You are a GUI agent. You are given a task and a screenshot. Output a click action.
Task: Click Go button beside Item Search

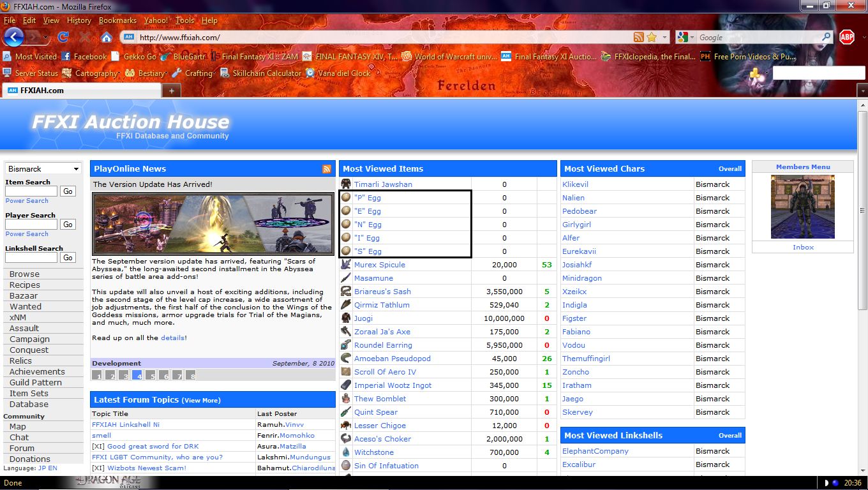(68, 191)
